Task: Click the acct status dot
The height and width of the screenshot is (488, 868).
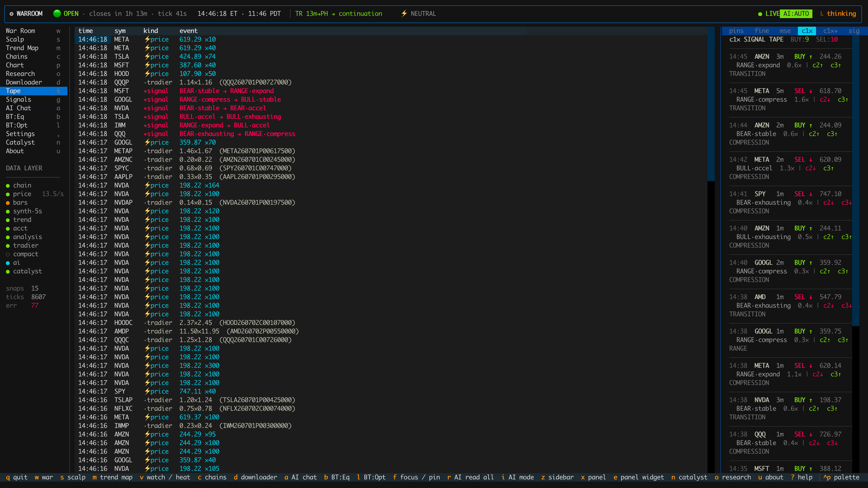Action: click(x=8, y=229)
